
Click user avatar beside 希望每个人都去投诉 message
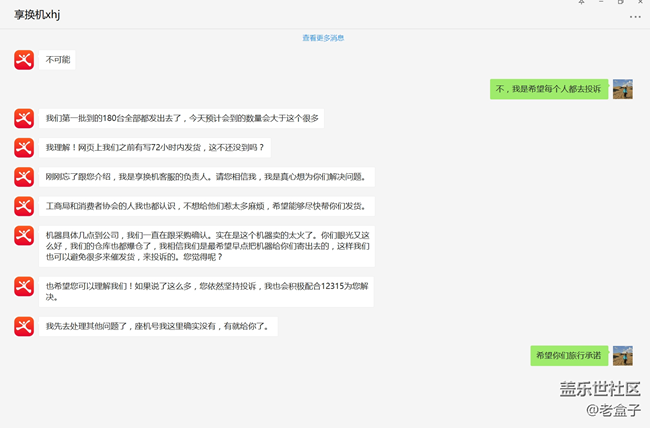tap(622, 89)
